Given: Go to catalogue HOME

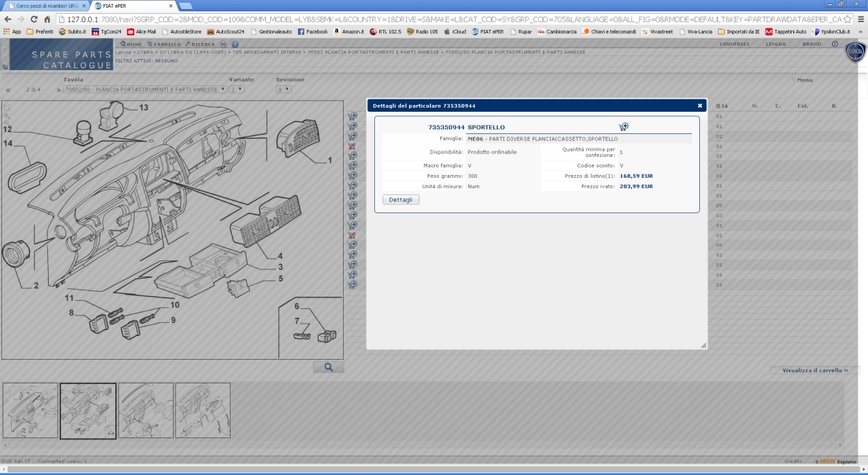Looking at the screenshot, I should (x=131, y=44).
